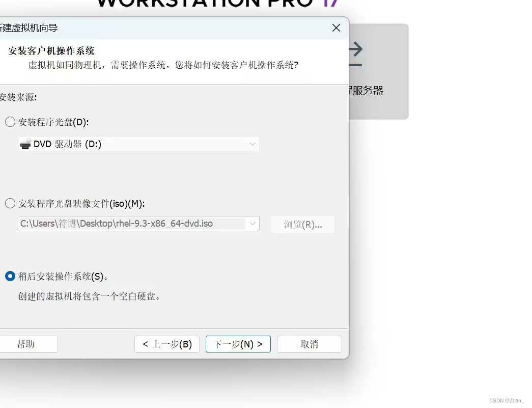Open the DVD drive (D:) dropdown
Image resolution: width=532 pixels, height=408 pixels.
coord(139,144)
